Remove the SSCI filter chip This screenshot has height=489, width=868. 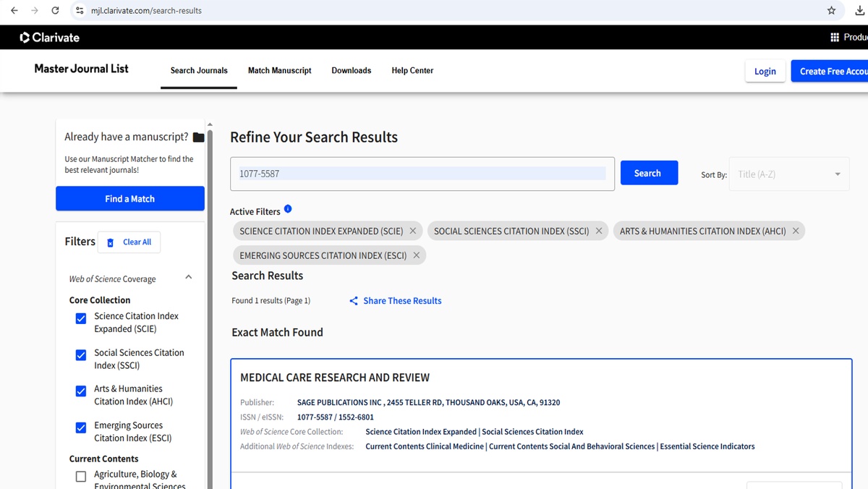click(599, 231)
